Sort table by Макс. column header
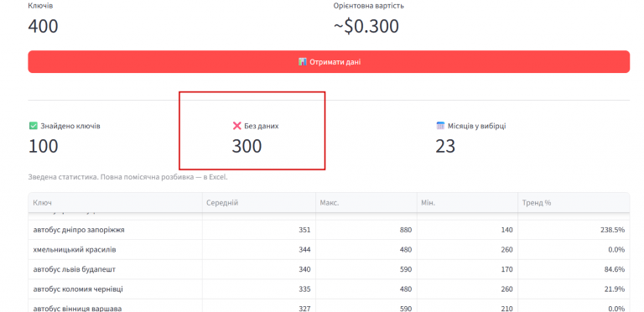The image size is (644, 312). [x=366, y=203]
